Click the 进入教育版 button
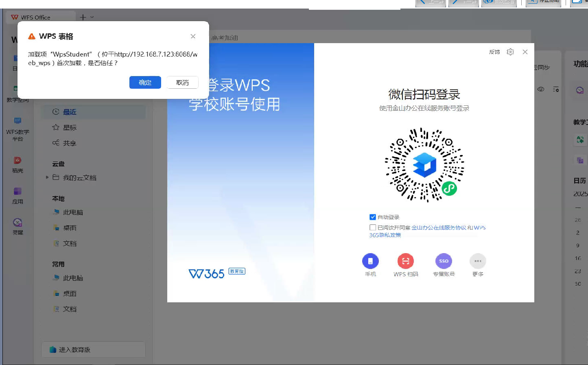 point(94,350)
